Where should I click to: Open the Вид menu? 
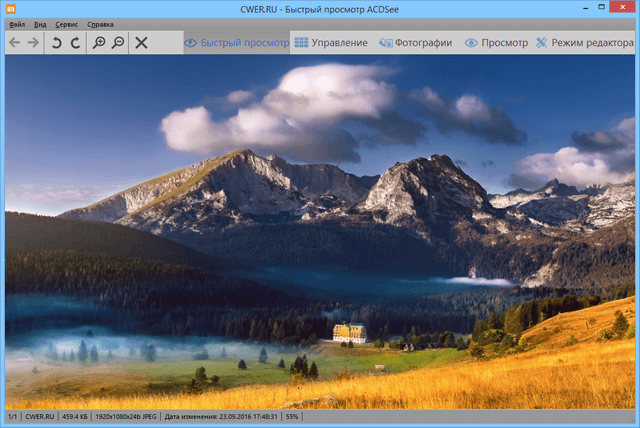(40, 24)
